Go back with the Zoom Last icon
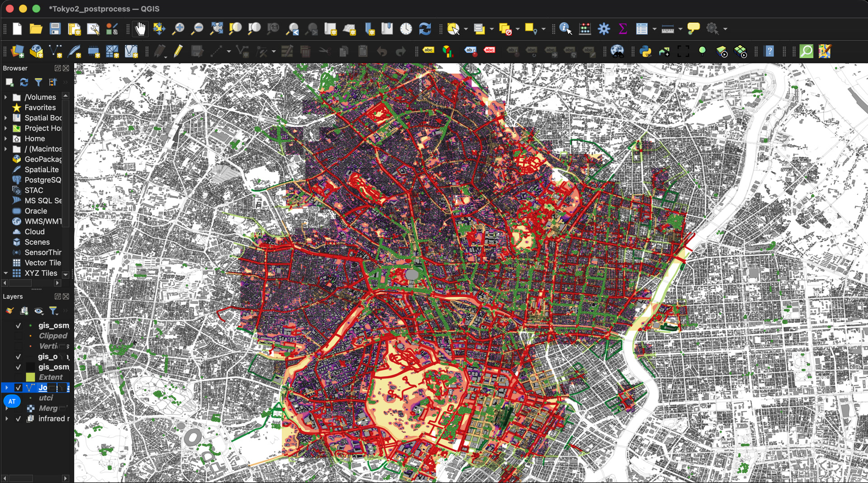This screenshot has height=483, width=868. tap(292, 29)
